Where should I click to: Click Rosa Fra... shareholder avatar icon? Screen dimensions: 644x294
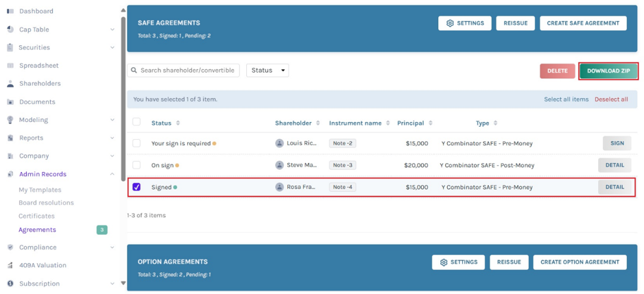click(x=279, y=187)
